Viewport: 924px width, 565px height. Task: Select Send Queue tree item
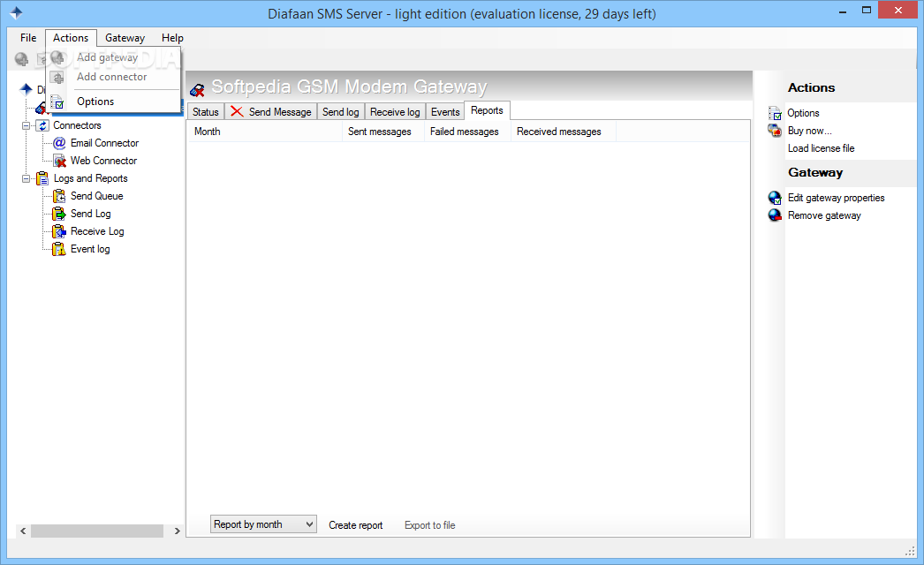tap(96, 196)
